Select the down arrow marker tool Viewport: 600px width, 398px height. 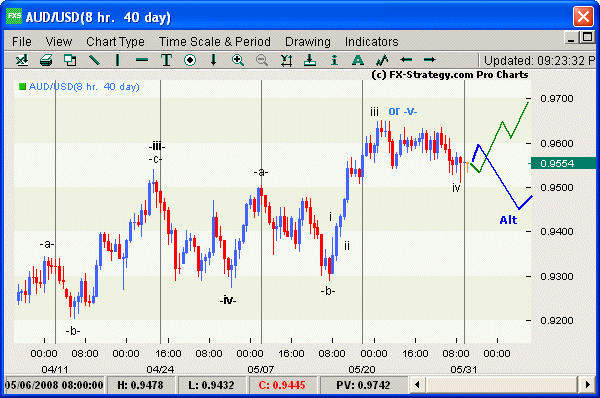coord(214,60)
